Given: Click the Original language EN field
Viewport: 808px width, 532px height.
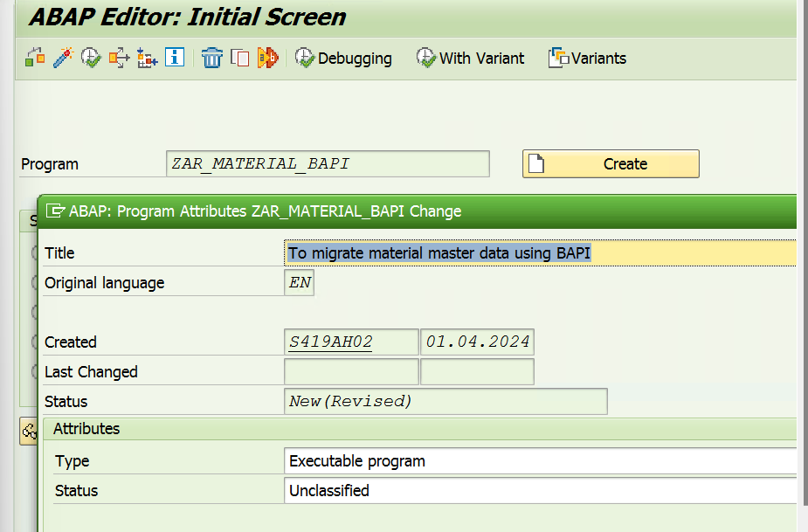Looking at the screenshot, I should coord(299,283).
